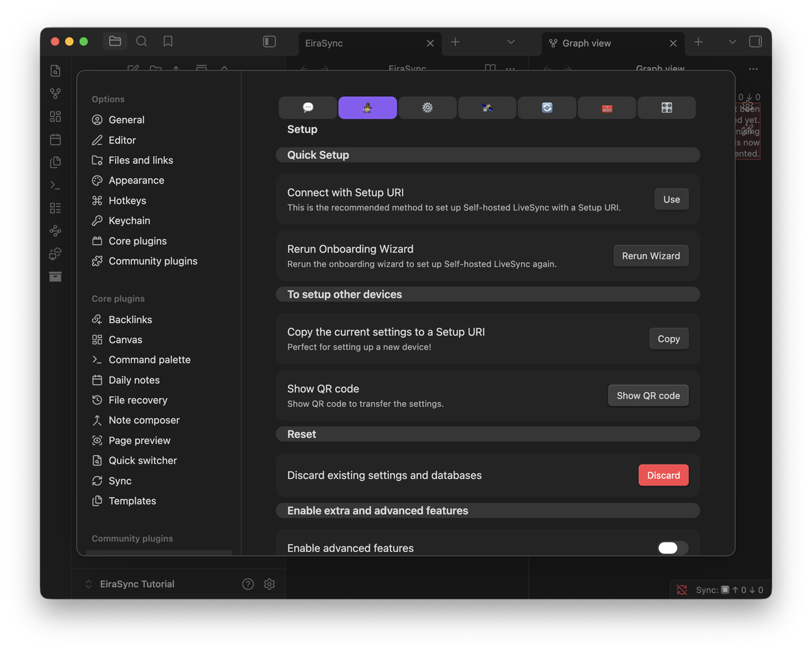Expand tab list chevron next to Graph view tab
Viewport: 812px width, 652px height.
coord(732,42)
